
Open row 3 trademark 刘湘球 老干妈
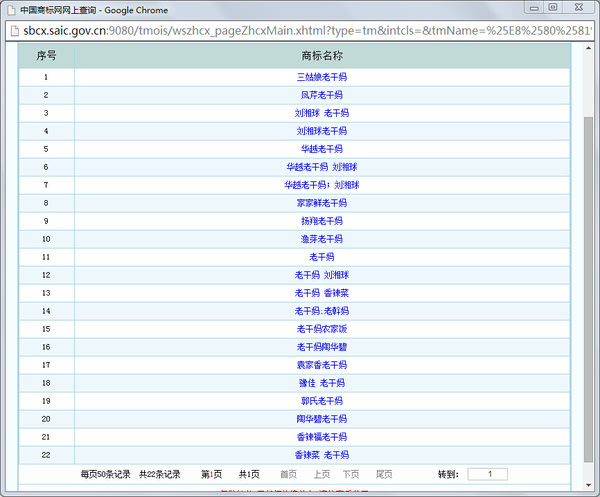tap(322, 113)
